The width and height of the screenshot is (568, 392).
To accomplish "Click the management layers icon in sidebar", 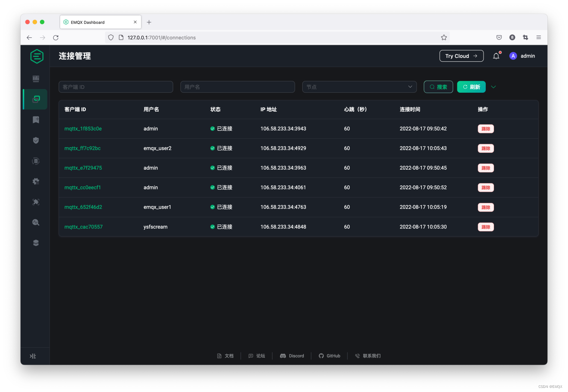I will tap(35, 243).
